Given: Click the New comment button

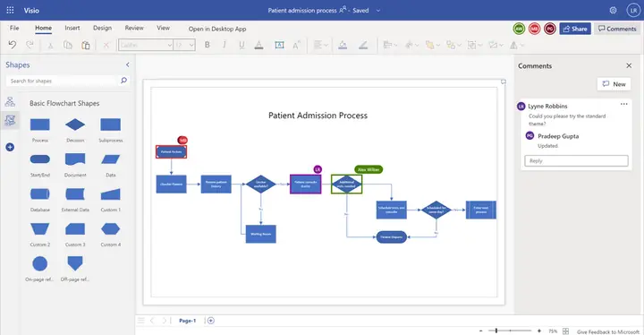Looking at the screenshot, I should tap(614, 84).
